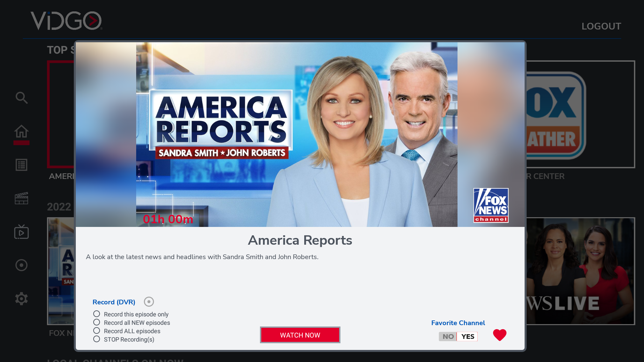Set Favorite Channel toggle to YES
644x362 pixels.
click(468, 337)
